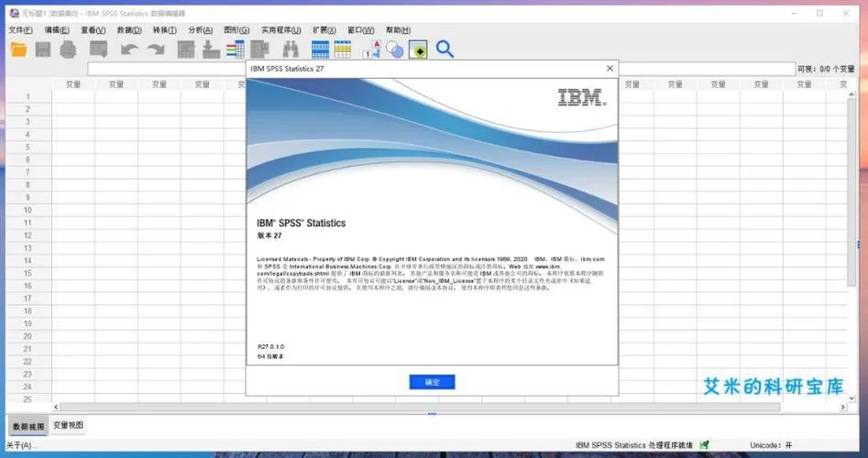
Task: Click the Go to case icon
Action: click(186, 49)
